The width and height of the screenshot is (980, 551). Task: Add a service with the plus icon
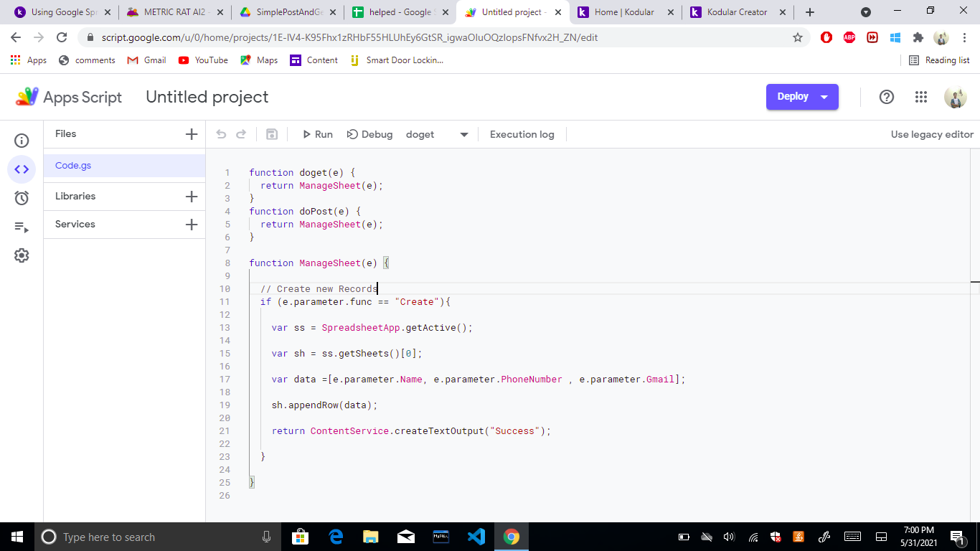point(192,225)
